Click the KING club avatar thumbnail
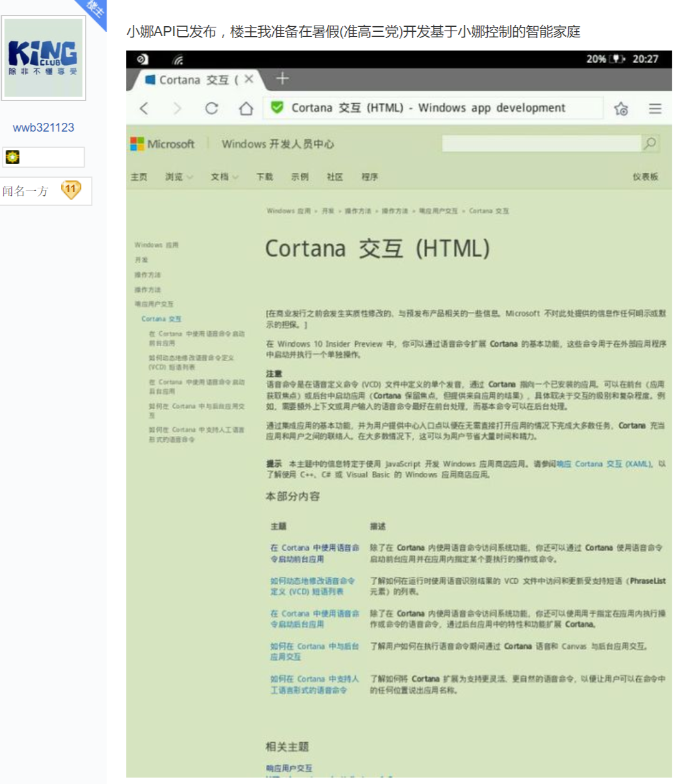Image resolution: width=683 pixels, height=784 pixels. [42, 56]
